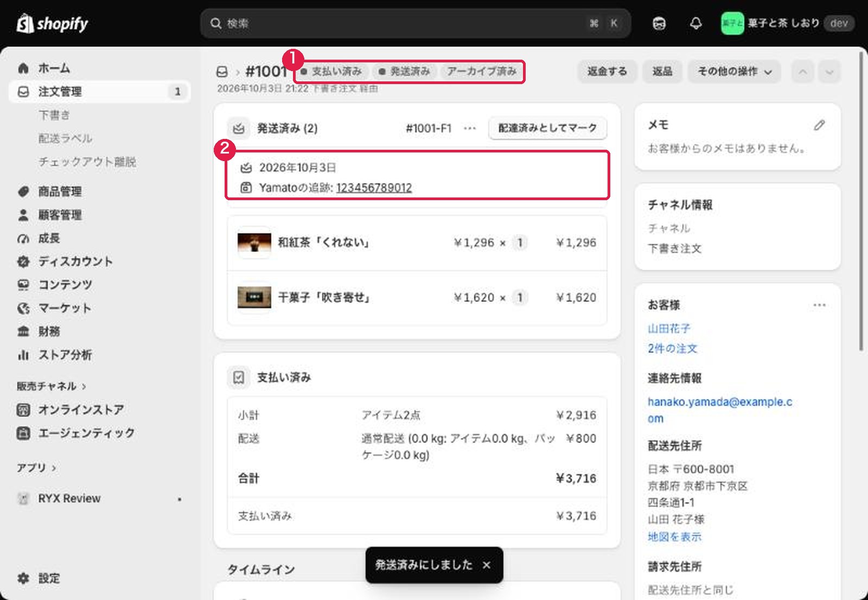
Task: Go to previous order with up chevron
Action: tap(803, 72)
